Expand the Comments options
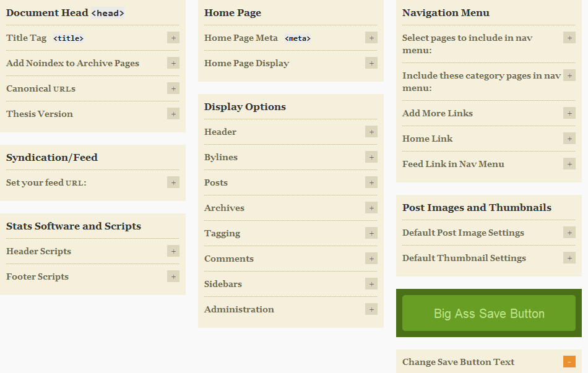Screen dimensions: 588x373 point(371,259)
